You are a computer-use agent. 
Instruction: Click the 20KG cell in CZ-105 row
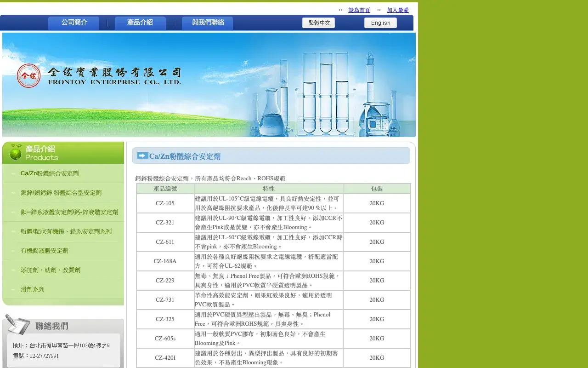(377, 203)
